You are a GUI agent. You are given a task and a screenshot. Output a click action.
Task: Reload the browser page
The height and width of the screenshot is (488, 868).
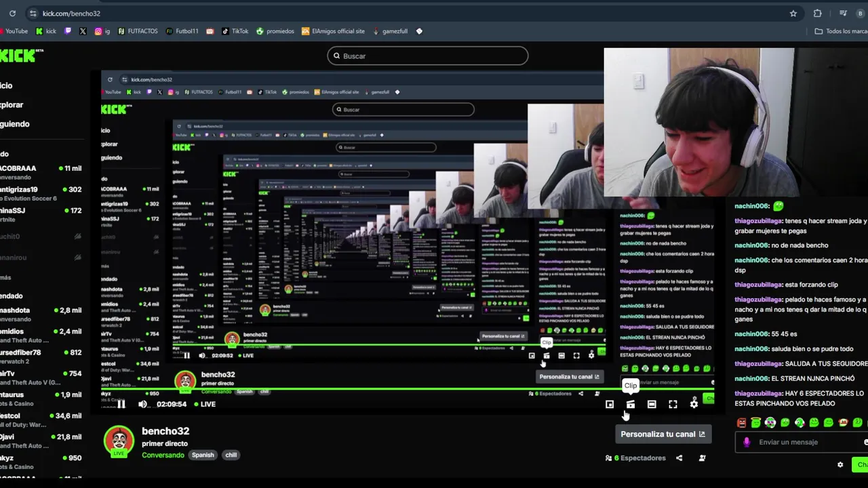pyautogui.click(x=12, y=14)
